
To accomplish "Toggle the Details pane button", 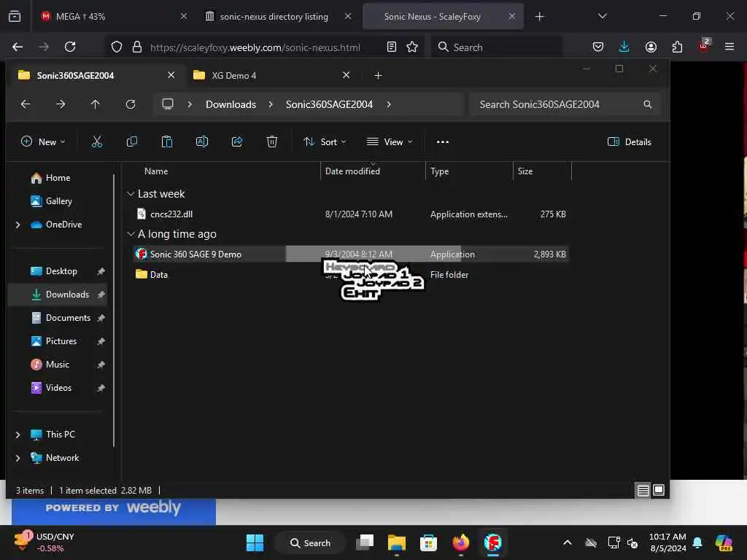I will click(x=630, y=142).
